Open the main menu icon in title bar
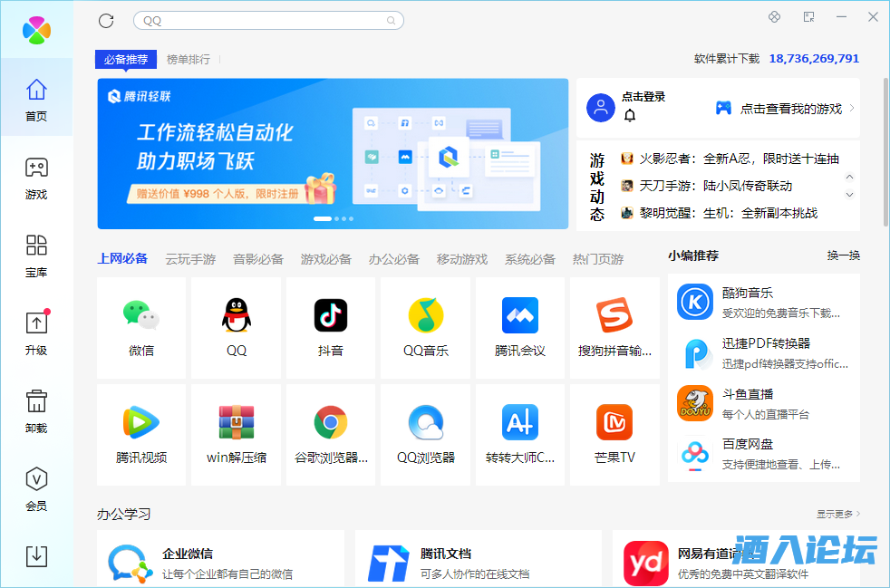The image size is (890, 588). 809,17
